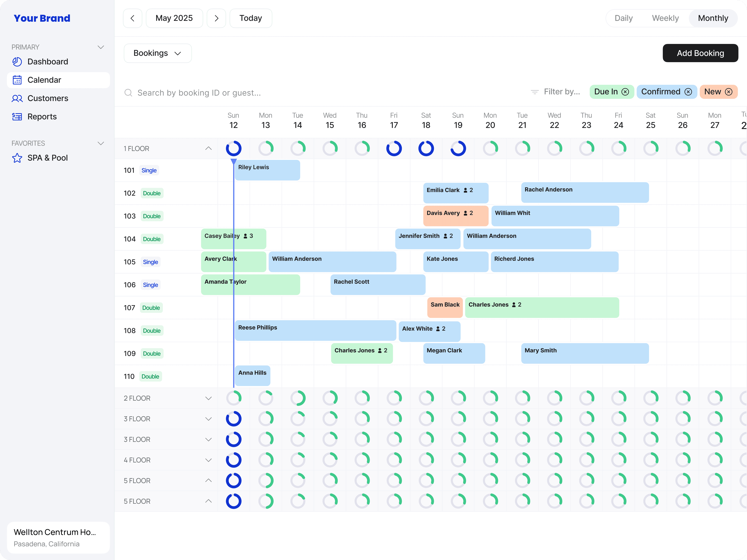Viewport: 747px width, 560px height.
Task: Click 2 Floor occupancy ring for Thu 16
Action: 362,398
